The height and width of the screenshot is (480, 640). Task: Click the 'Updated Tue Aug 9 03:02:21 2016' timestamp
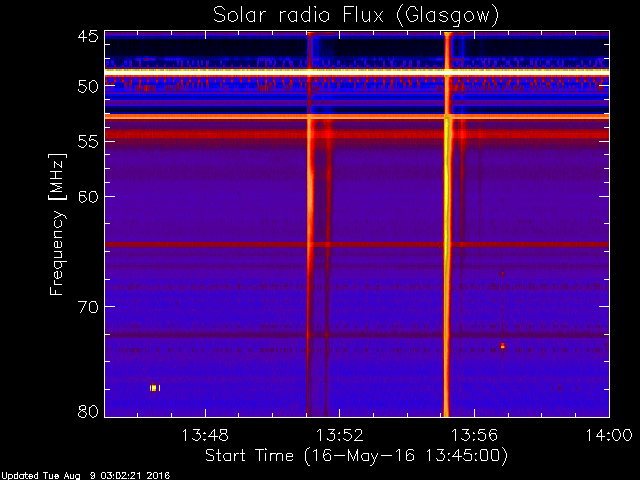point(86,476)
